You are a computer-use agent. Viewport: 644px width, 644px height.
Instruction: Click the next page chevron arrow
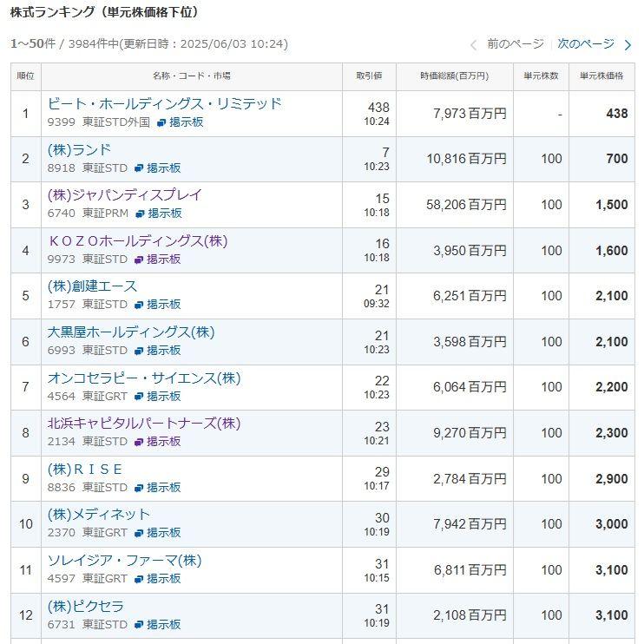coord(628,44)
